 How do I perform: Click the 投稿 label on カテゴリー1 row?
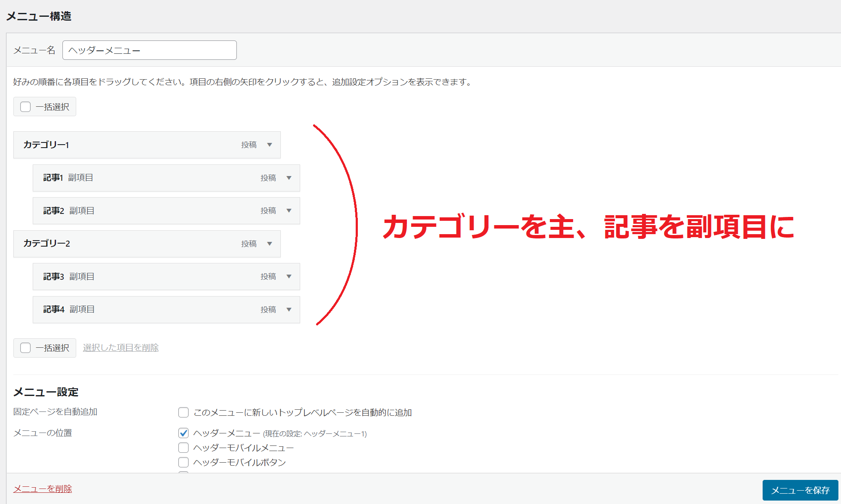pos(249,145)
